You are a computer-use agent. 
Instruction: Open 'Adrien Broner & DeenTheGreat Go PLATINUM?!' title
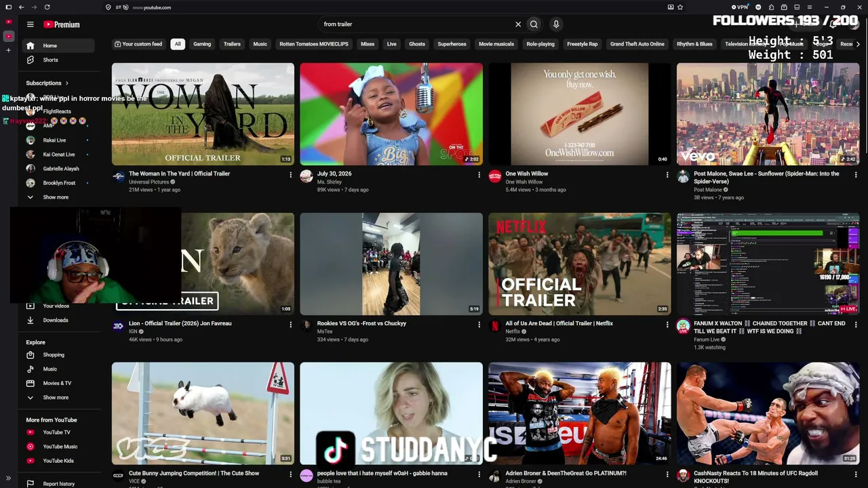pyautogui.click(x=566, y=473)
